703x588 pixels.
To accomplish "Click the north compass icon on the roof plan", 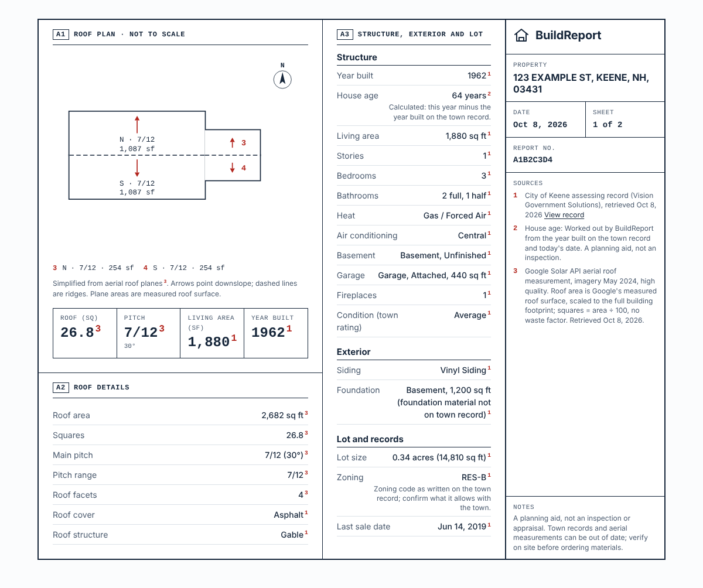I will [x=282, y=79].
